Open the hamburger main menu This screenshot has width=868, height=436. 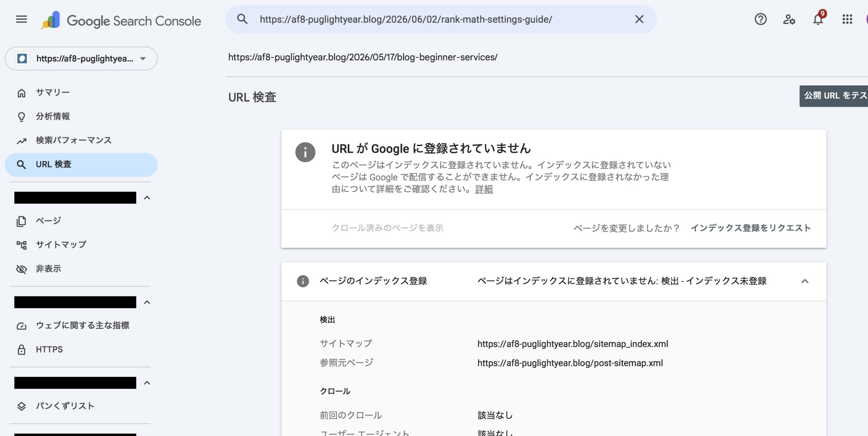[x=21, y=19]
